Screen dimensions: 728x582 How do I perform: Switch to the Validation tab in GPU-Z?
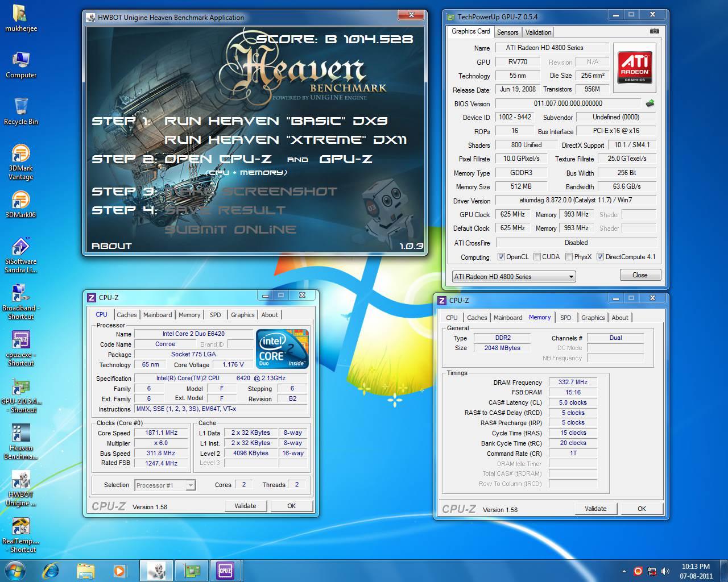538,32
